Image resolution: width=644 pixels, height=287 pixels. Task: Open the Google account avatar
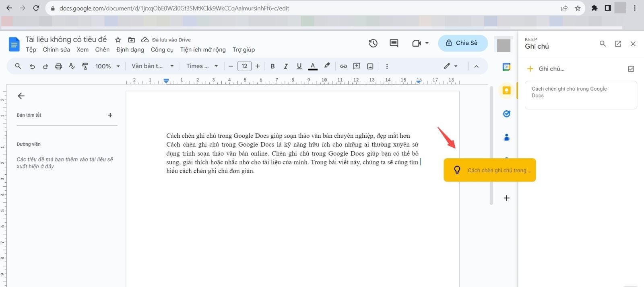tap(504, 45)
